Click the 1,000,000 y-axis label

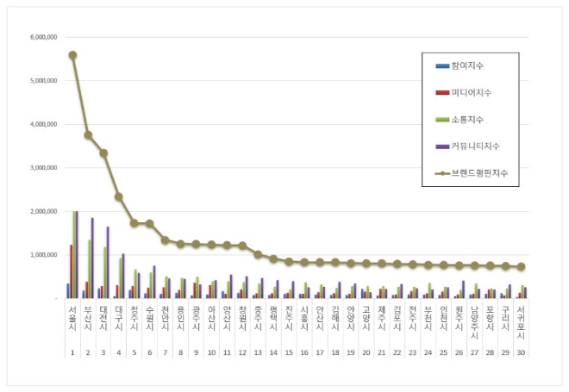click(x=42, y=255)
